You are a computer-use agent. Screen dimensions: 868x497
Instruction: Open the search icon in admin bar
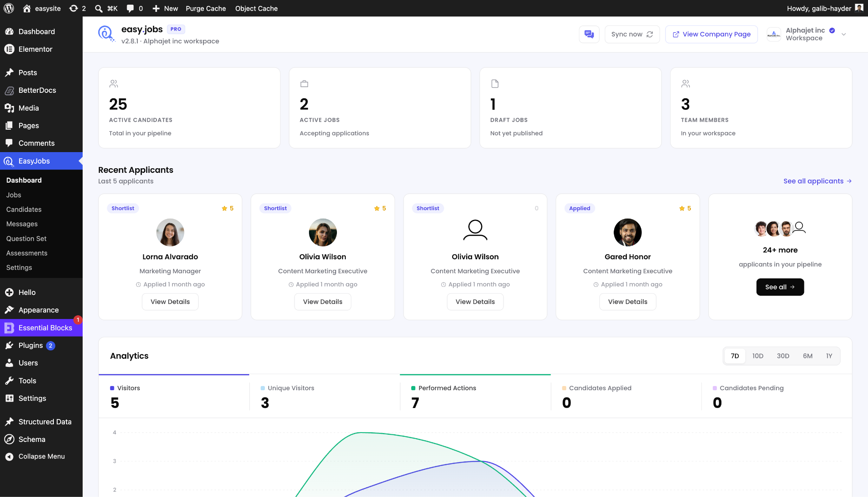(x=99, y=8)
